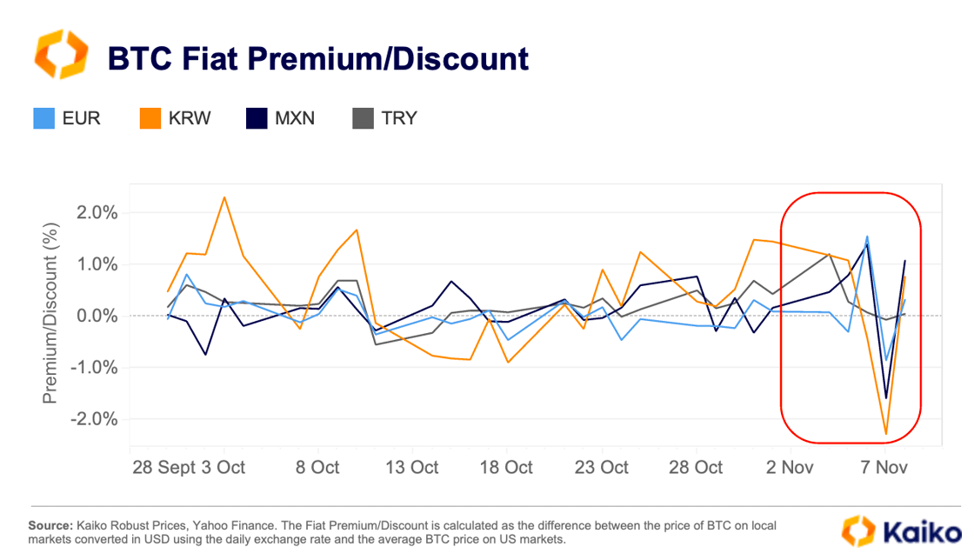Image resolution: width=974 pixels, height=560 pixels.
Task: Click the chart title BTC Fiat Premium/Discount
Action: pyautogui.click(x=317, y=58)
